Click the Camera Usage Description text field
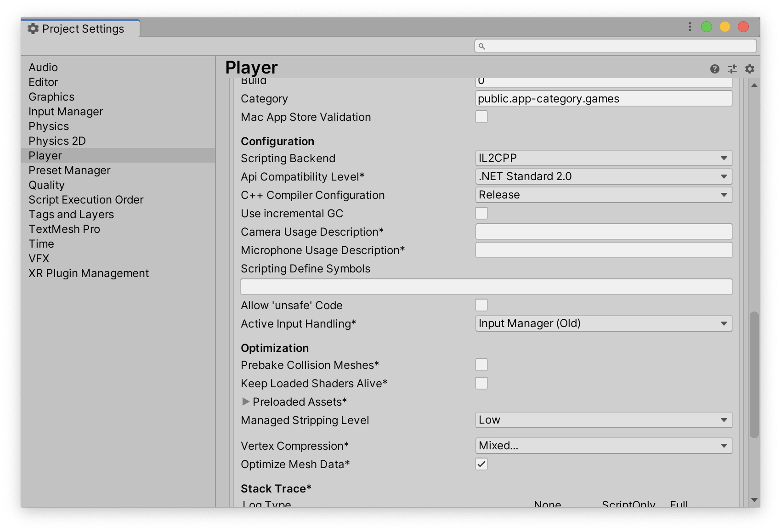781x532 pixels. pos(604,232)
